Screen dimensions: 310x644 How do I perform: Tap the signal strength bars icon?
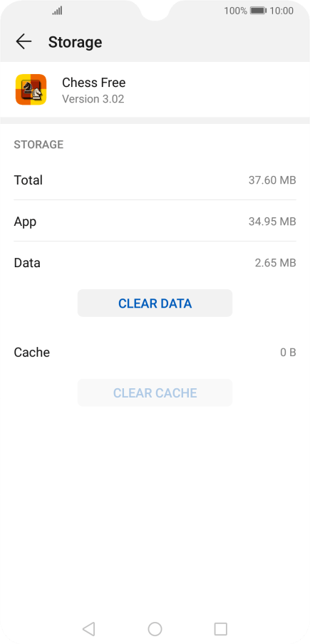57,11
